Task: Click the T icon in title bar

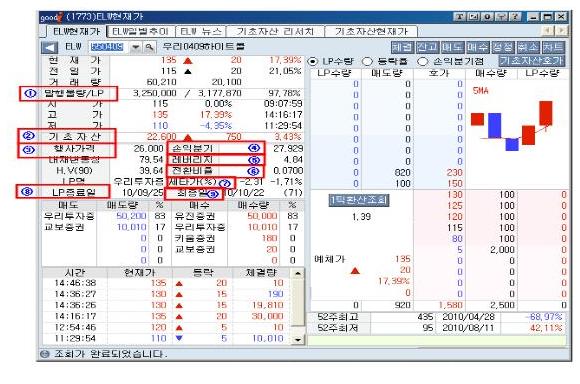Action: 459,17
